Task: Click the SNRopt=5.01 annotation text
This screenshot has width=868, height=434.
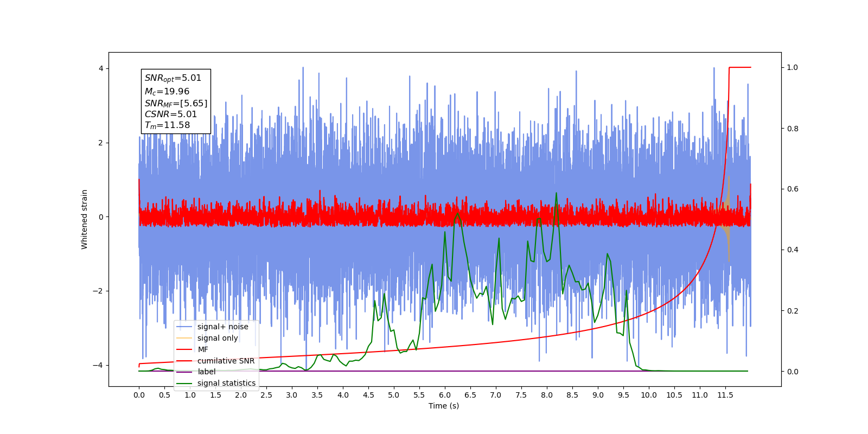Action: click(x=173, y=78)
